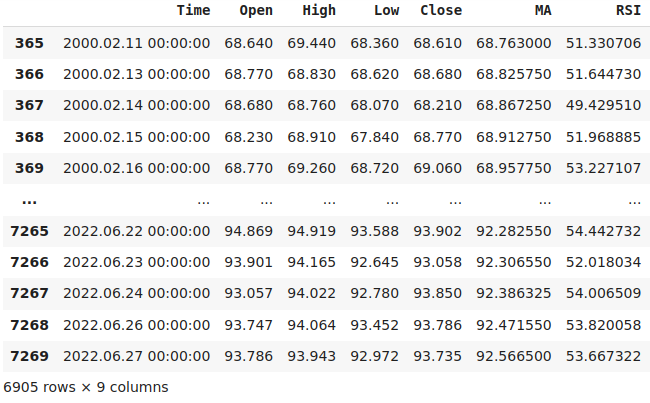Click the timestamp 2022.06.26 00:00:00

coord(137,325)
